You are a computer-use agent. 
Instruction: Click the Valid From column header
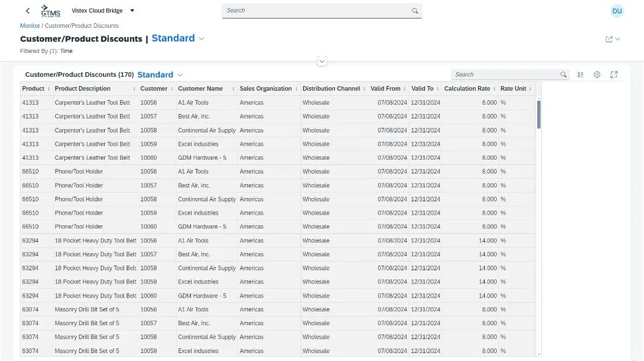coord(385,89)
